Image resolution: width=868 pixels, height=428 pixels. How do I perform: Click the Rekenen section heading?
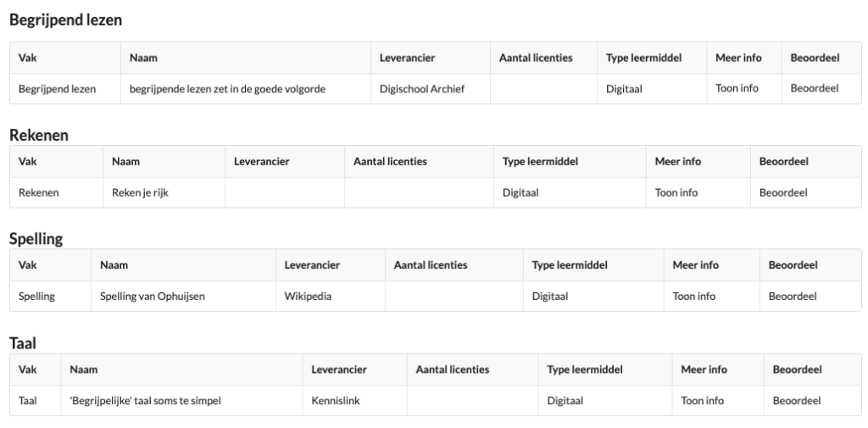tap(39, 135)
